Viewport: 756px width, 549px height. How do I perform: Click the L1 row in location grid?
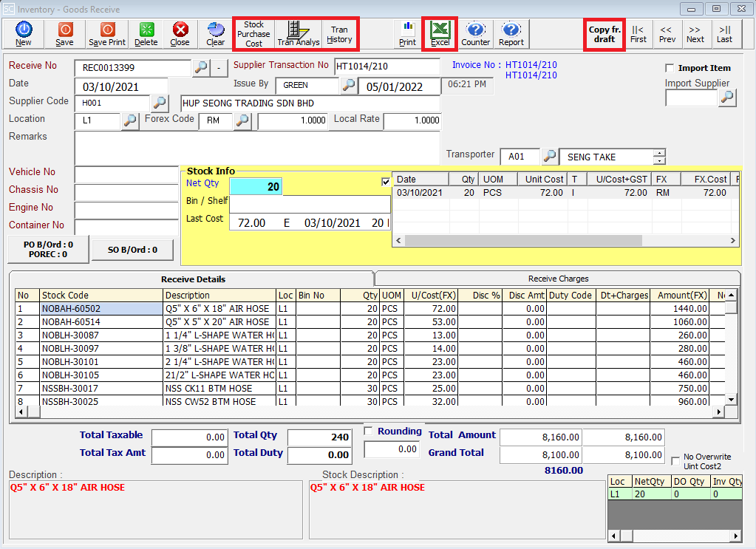tap(675, 494)
